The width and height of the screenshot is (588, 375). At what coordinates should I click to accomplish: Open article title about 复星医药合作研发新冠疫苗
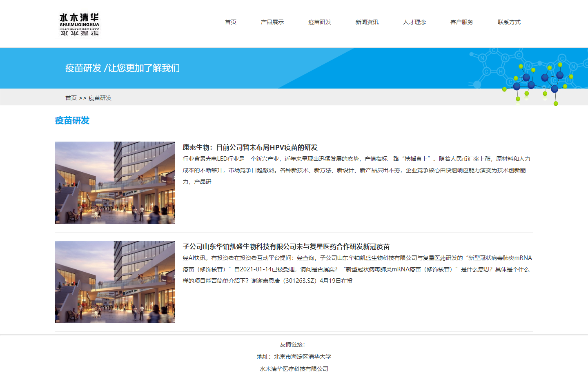click(x=286, y=246)
